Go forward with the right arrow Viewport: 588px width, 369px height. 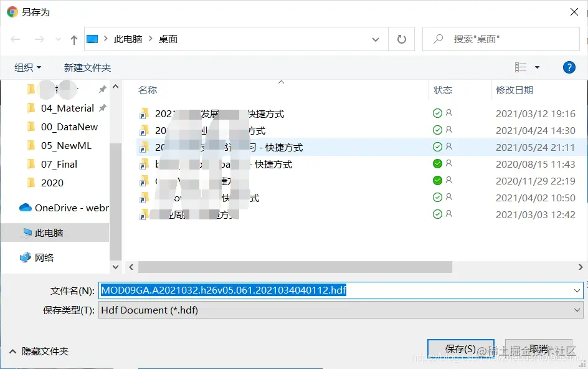tap(39, 39)
